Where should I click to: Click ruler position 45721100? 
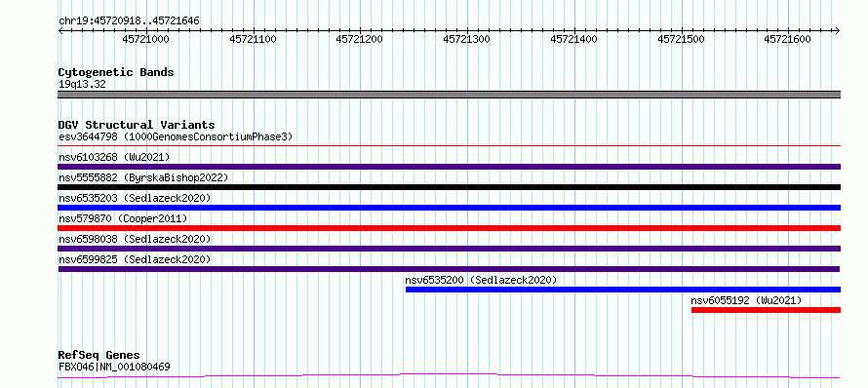[x=253, y=39]
